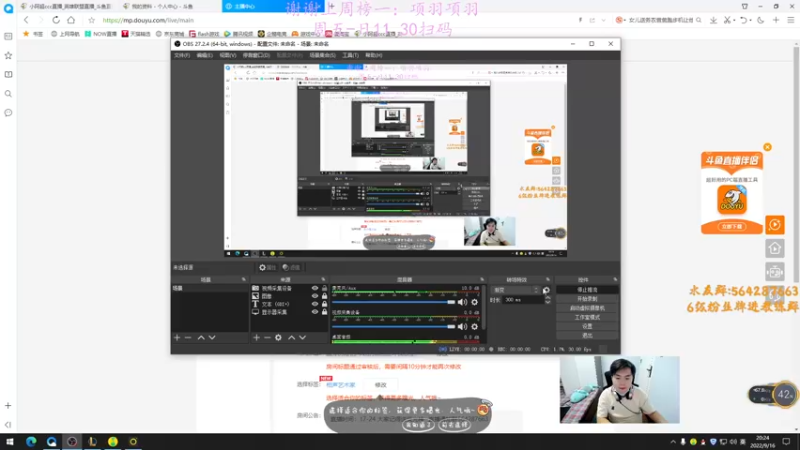The image size is (800, 450).
Task: Click the second channel's blue volume slider
Action: click(x=393, y=327)
